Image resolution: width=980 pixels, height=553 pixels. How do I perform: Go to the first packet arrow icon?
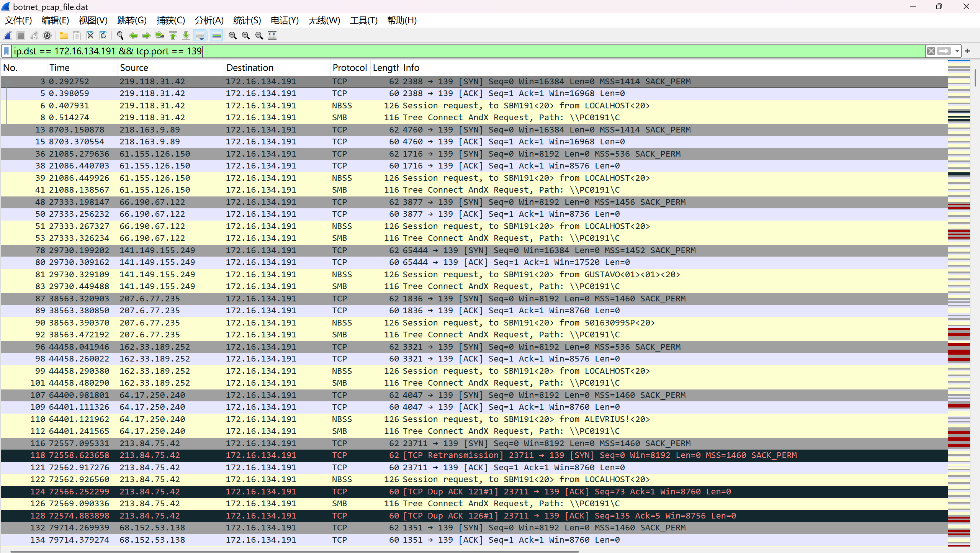pos(173,36)
